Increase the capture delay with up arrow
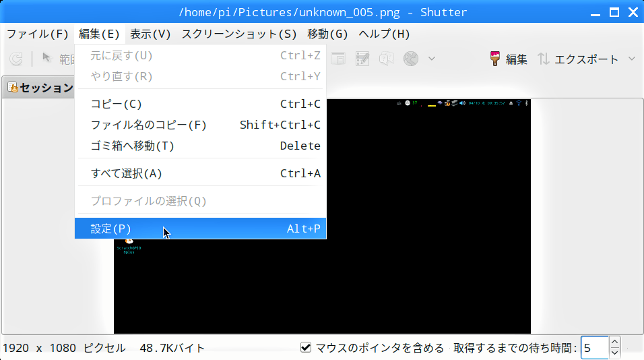Image resolution: width=644 pixels, height=360 pixels. pyautogui.click(x=614, y=342)
